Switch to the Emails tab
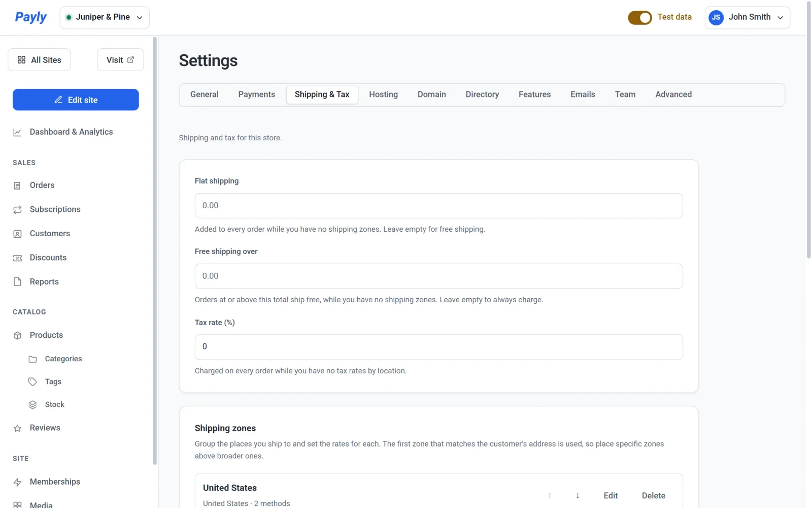 coord(583,94)
